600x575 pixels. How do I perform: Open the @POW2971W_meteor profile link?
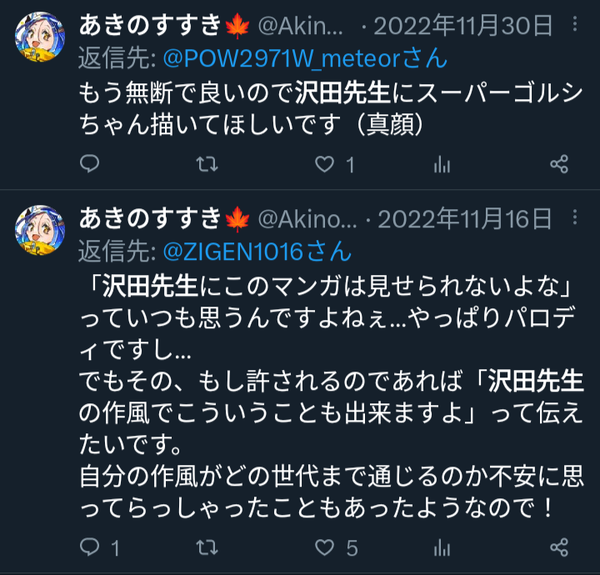point(305,59)
